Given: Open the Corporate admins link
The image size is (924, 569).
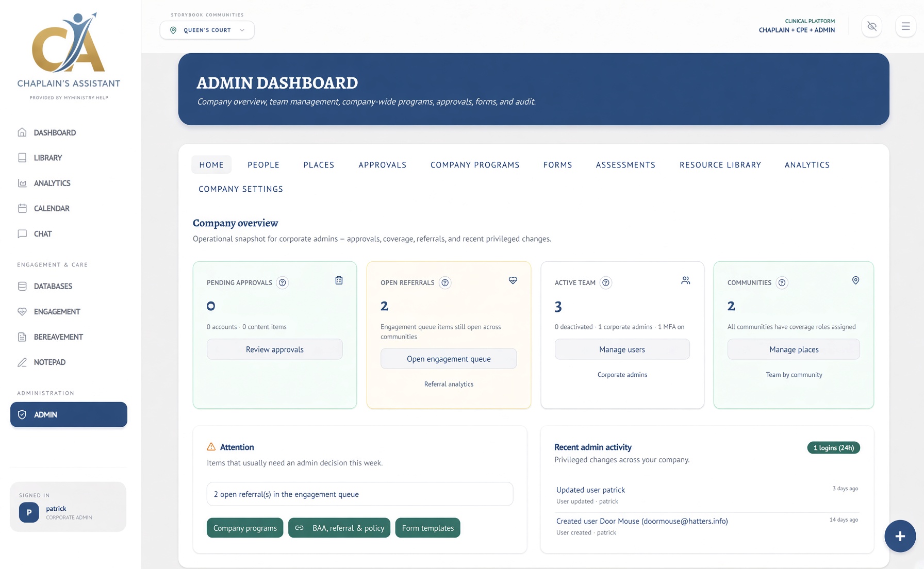Looking at the screenshot, I should pos(622,375).
